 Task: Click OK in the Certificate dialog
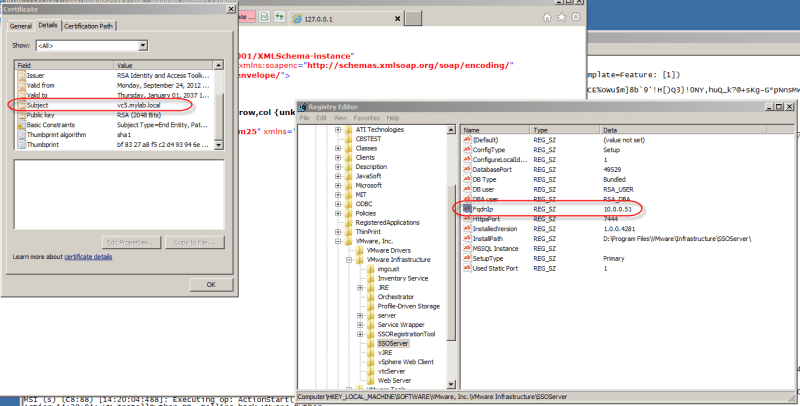(x=210, y=284)
